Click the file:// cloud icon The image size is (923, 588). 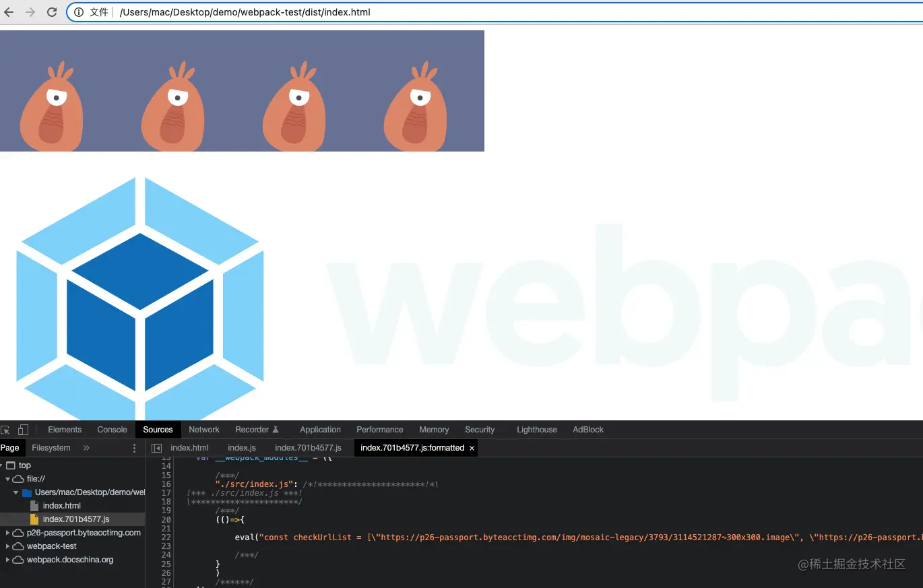tap(18, 479)
